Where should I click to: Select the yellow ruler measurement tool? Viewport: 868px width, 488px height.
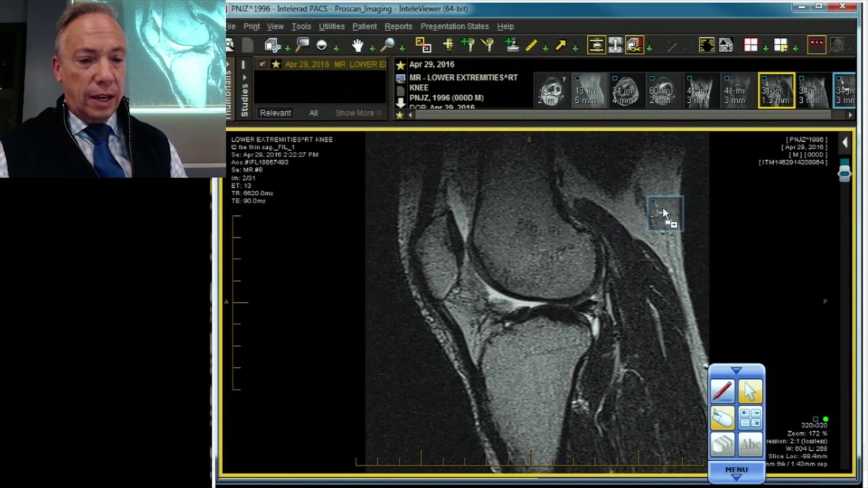[x=531, y=45]
